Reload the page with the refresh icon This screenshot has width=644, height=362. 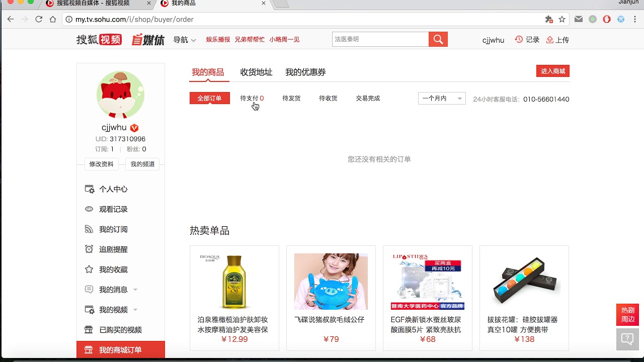39,19
